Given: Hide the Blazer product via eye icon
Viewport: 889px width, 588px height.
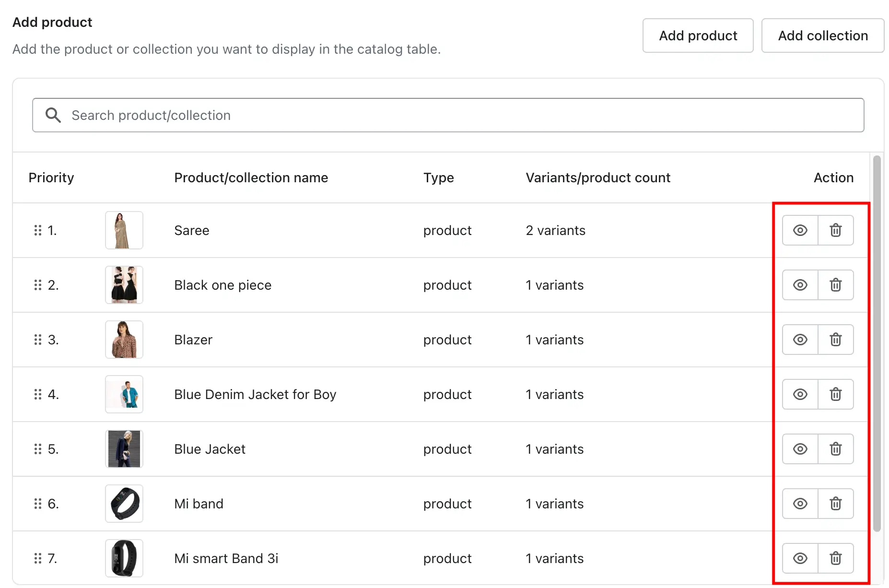Looking at the screenshot, I should point(800,340).
